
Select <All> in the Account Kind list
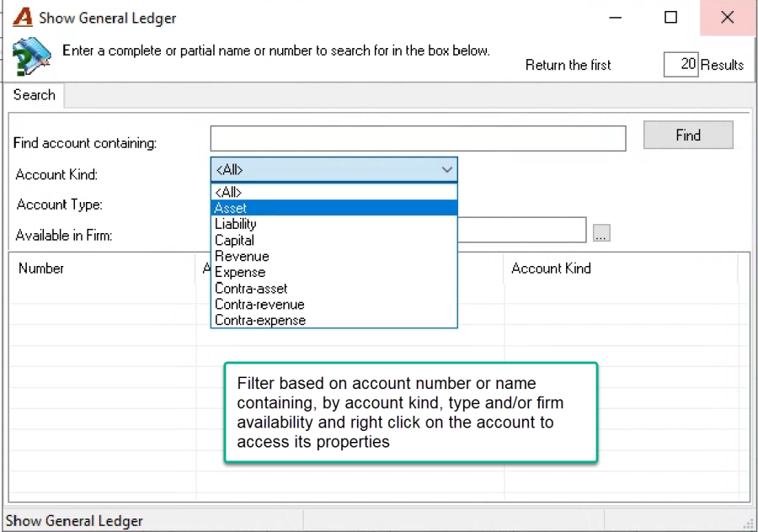coord(334,192)
